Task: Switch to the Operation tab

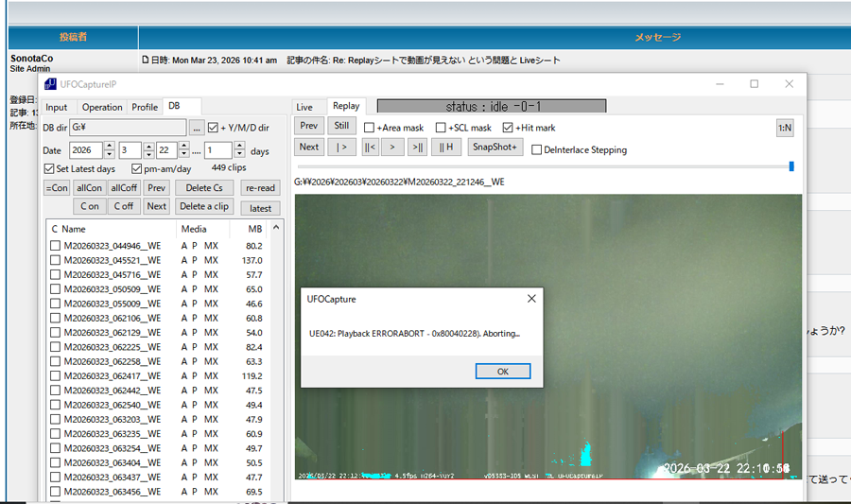Action: [x=102, y=108]
